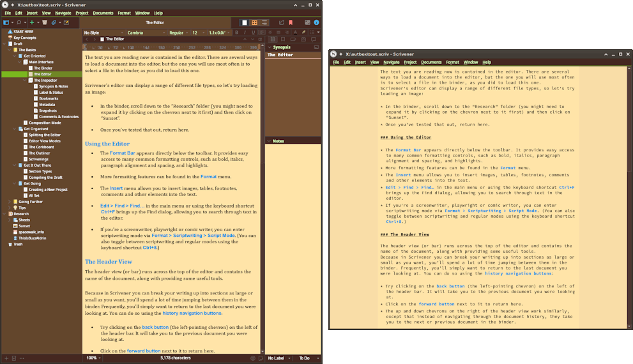Toggle center text alignment
Image resolution: width=633 pixels, height=364 pixels.
coord(270,33)
